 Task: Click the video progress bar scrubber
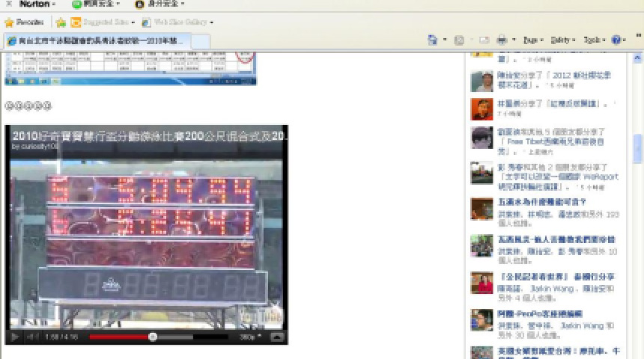pos(153,337)
